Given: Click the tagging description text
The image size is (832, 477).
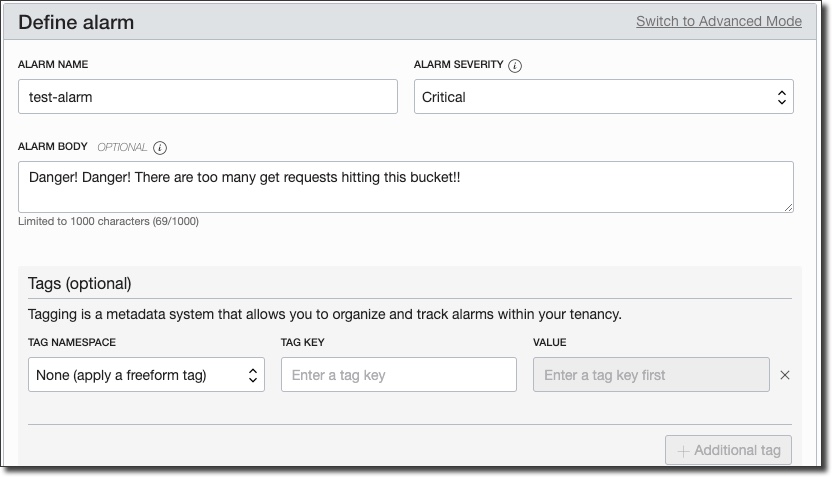Looking at the screenshot, I should pos(325,314).
